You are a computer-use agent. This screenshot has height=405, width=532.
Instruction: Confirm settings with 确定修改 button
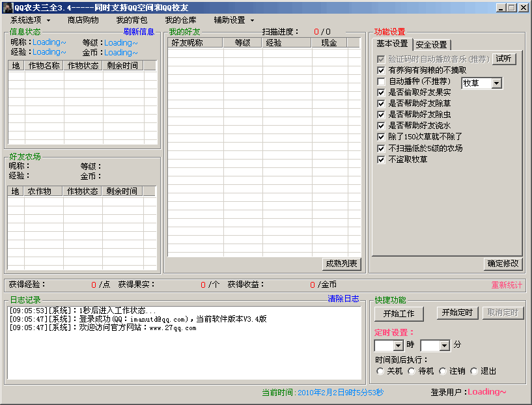[503, 264]
